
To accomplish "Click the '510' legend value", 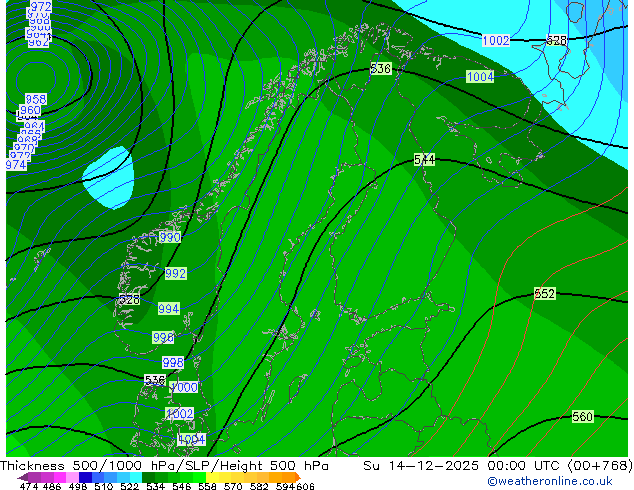I will 104,486.
